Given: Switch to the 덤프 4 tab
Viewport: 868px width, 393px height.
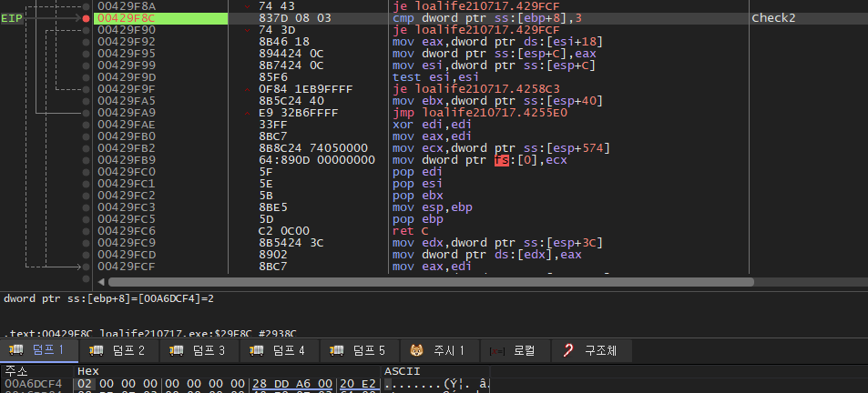Looking at the screenshot, I should [x=280, y=350].
